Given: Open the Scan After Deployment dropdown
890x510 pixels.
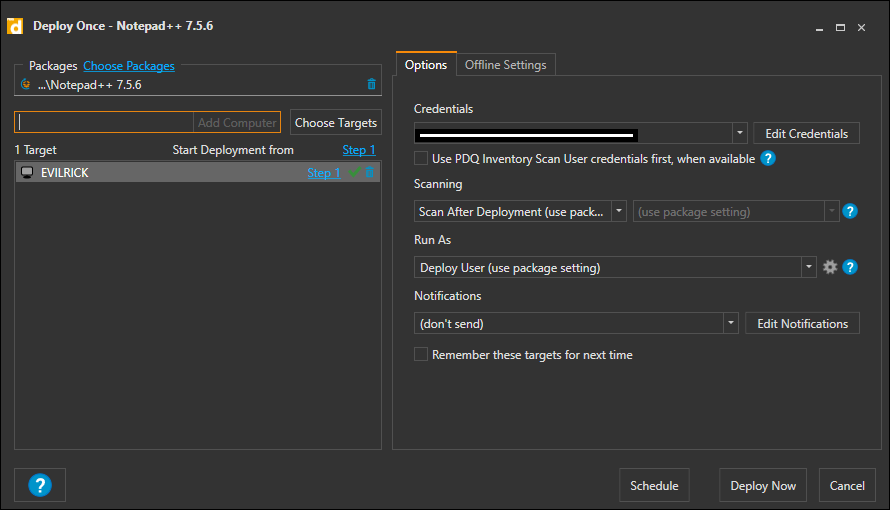Looking at the screenshot, I should point(619,211).
